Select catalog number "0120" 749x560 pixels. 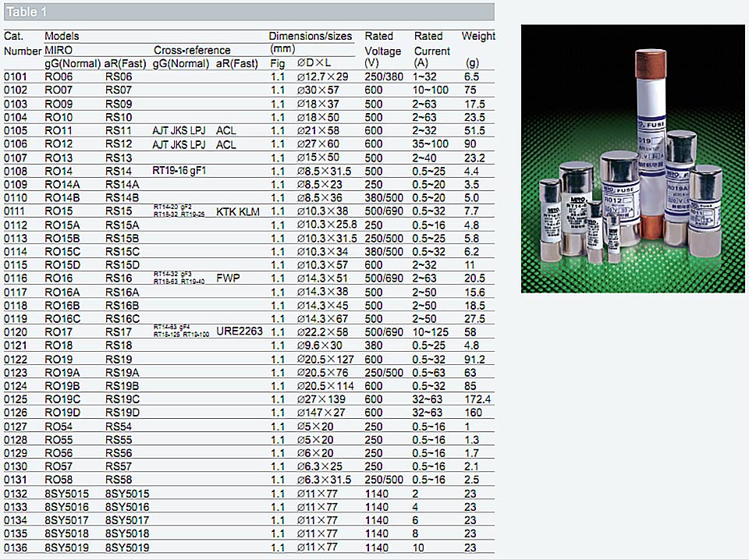16,332
